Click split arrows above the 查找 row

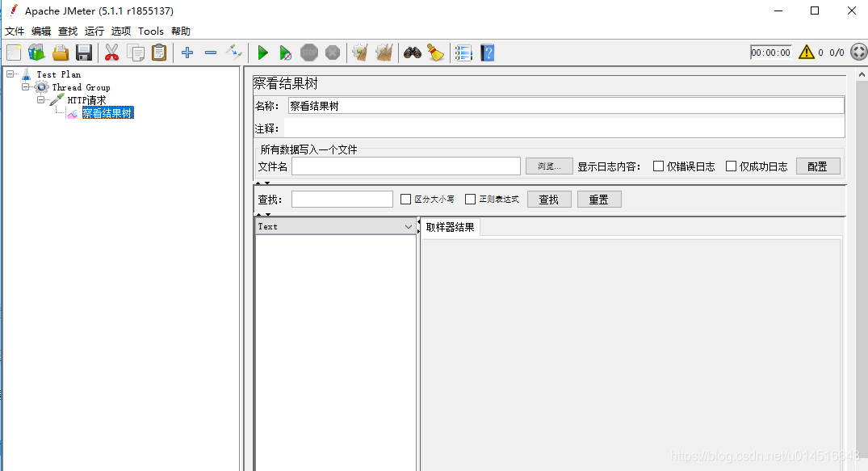click(x=263, y=183)
